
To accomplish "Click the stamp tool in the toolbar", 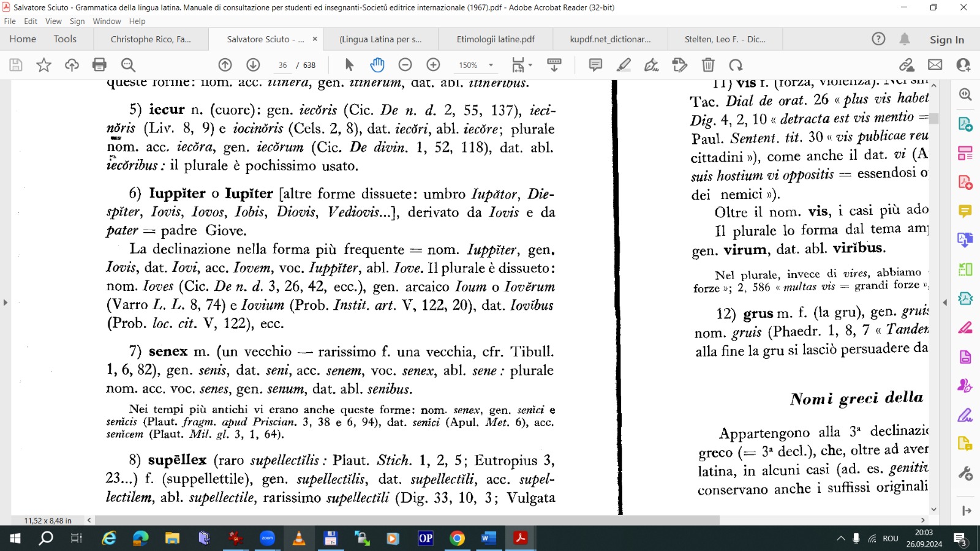I will point(680,65).
